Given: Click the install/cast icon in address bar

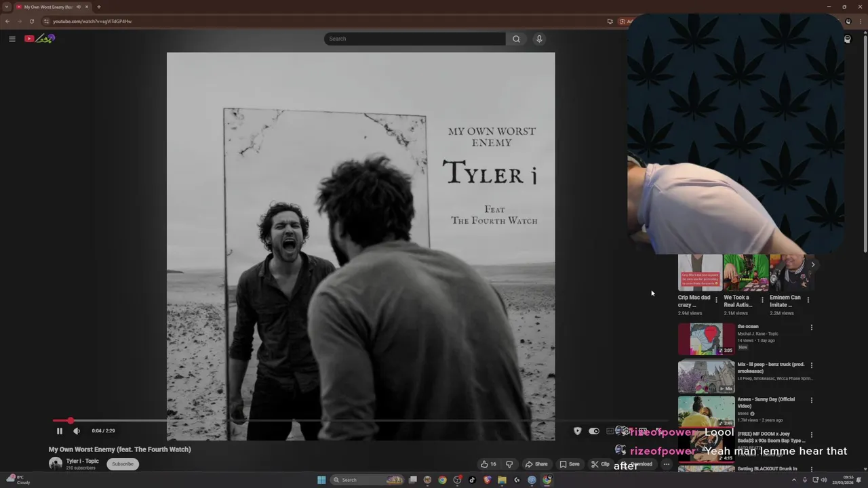Looking at the screenshot, I should pos(610,21).
